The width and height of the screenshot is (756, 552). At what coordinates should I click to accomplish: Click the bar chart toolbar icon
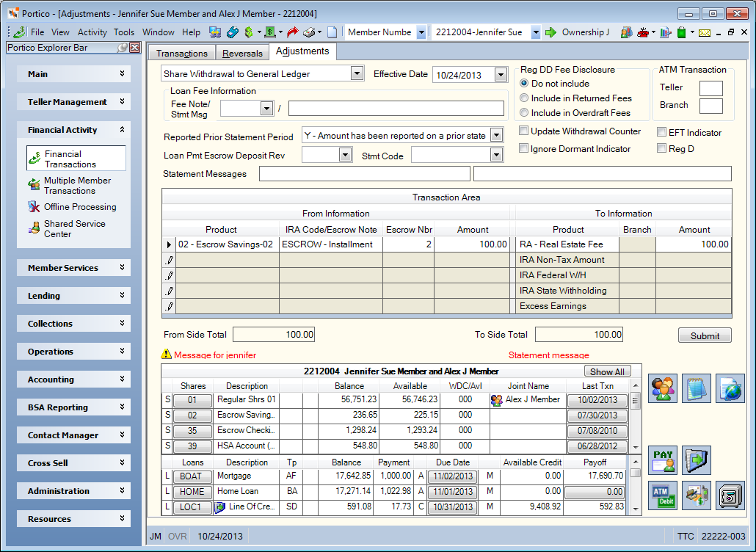(x=666, y=32)
